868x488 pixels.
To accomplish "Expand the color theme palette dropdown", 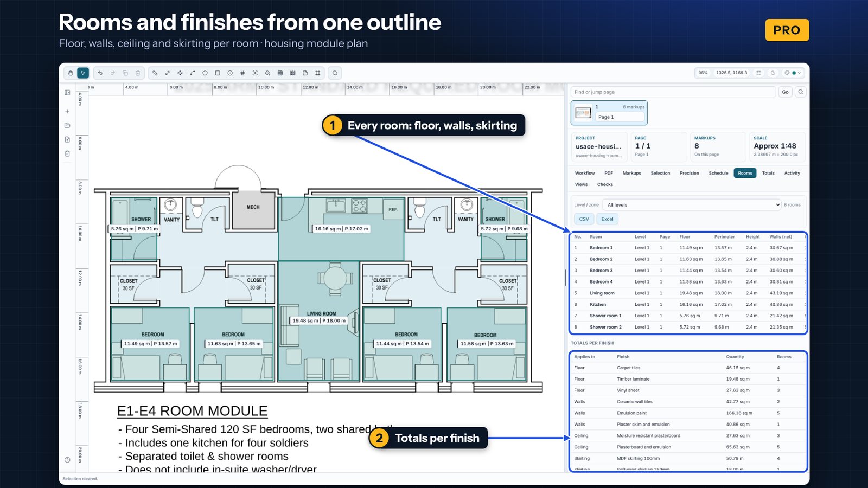I will coord(793,73).
